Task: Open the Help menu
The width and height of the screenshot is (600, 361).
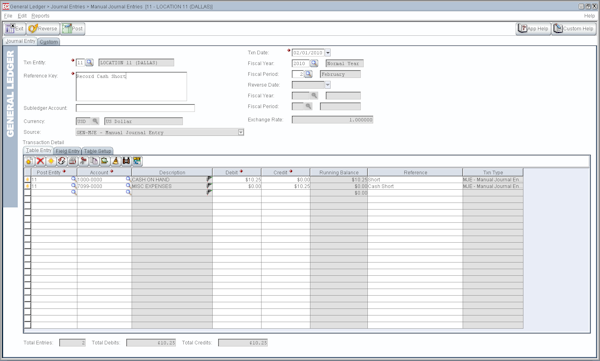Action: click(x=589, y=16)
